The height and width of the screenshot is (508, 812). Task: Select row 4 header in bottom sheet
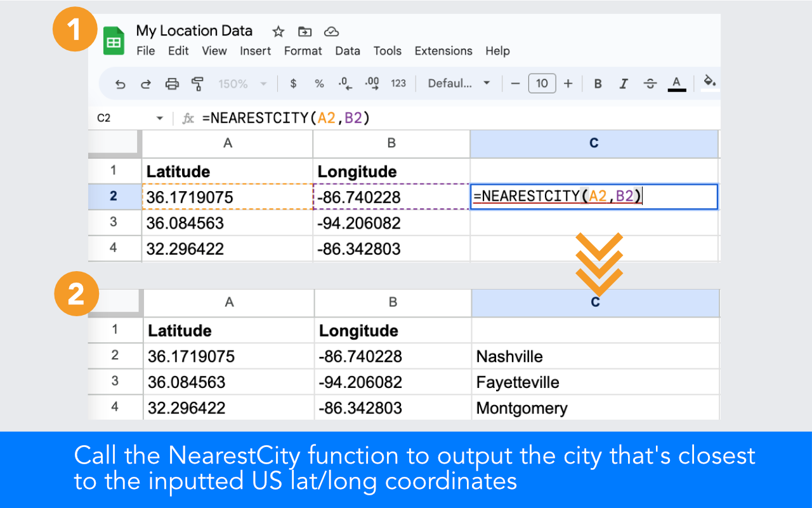(115, 407)
